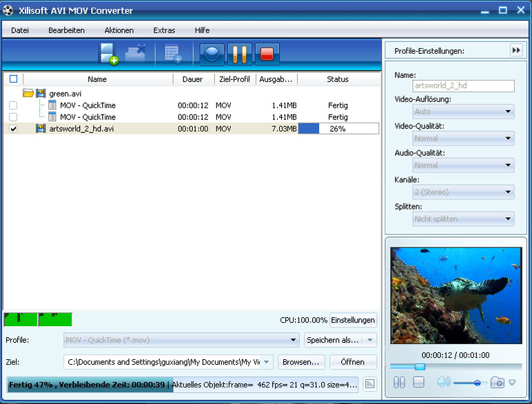
Task: Sort by the Status column header
Action: (x=338, y=79)
